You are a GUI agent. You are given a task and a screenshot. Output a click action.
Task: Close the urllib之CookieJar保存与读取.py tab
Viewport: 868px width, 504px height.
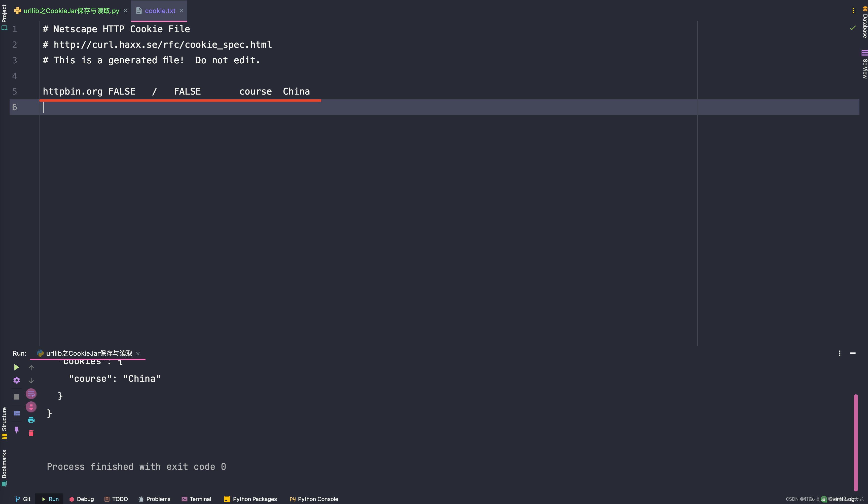[125, 11]
